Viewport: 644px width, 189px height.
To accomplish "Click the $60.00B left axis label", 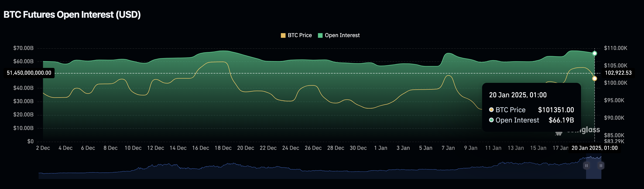I will point(23,61).
